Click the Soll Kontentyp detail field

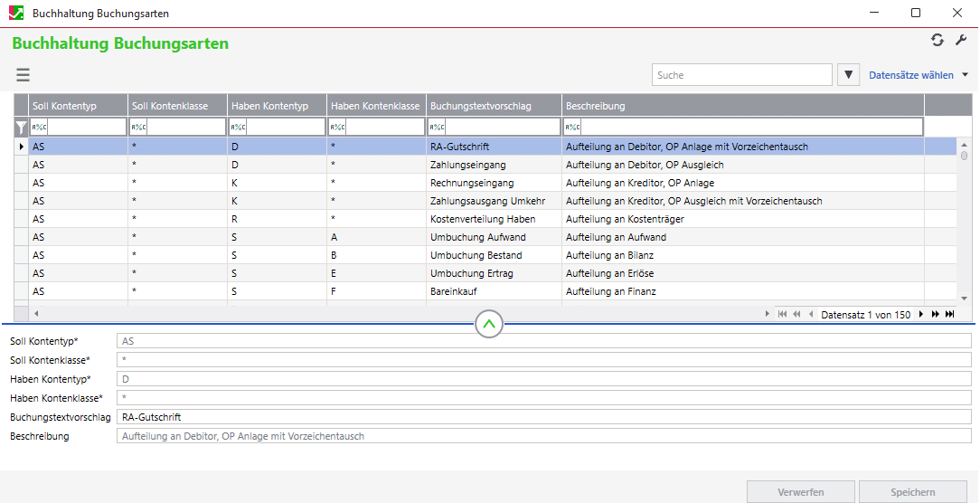pos(543,341)
